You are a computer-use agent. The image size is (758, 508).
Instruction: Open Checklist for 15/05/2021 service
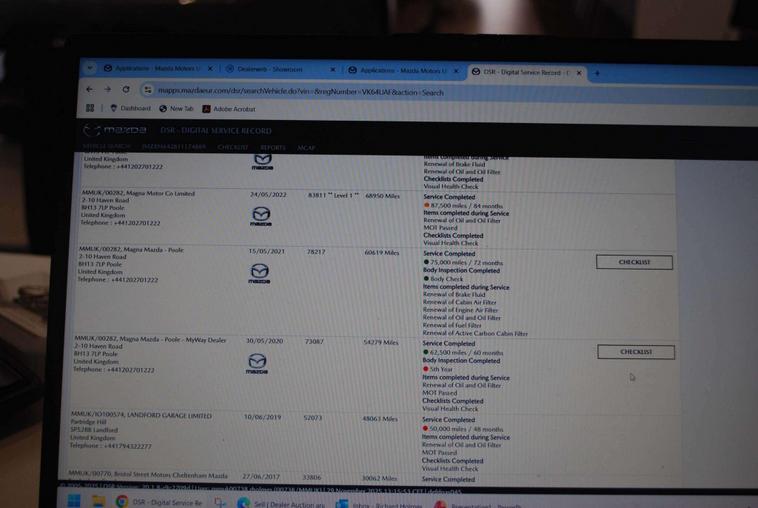tap(634, 262)
